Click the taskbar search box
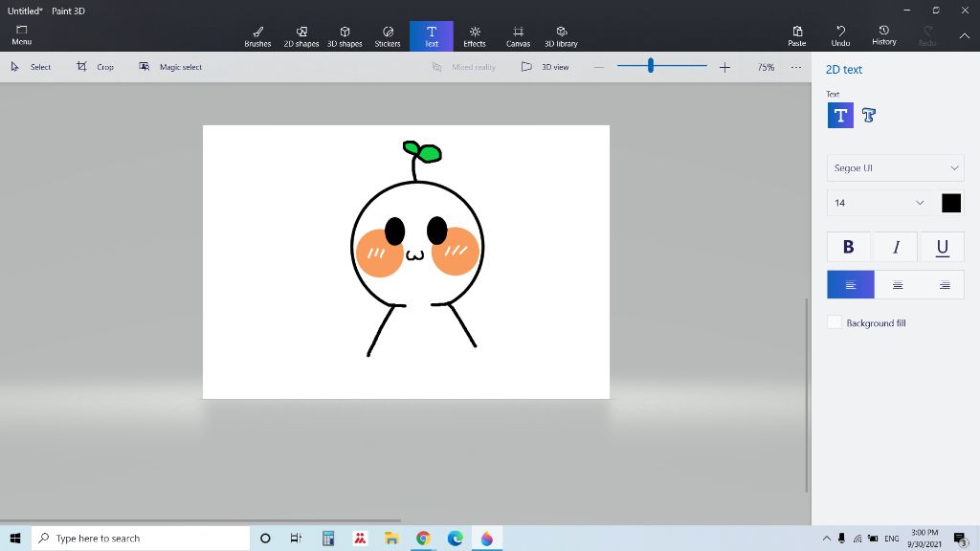 (x=141, y=538)
